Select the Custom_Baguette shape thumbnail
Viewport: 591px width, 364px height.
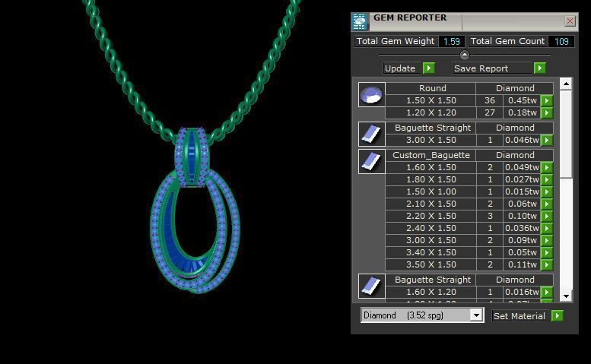pyautogui.click(x=372, y=161)
